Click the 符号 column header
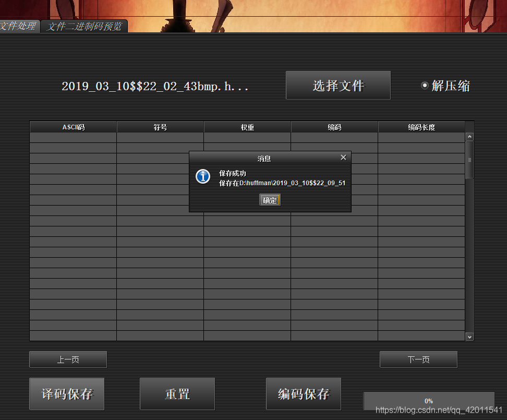This screenshot has height=420, width=507. pyautogui.click(x=160, y=127)
